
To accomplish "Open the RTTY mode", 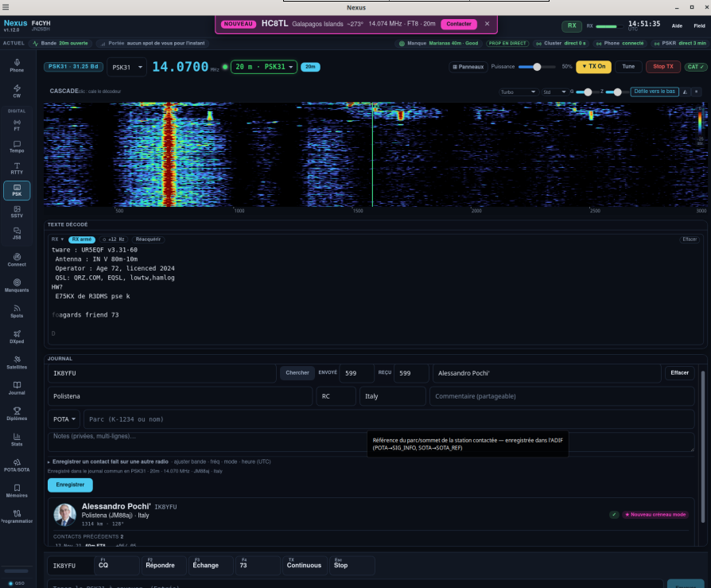I will point(17,169).
